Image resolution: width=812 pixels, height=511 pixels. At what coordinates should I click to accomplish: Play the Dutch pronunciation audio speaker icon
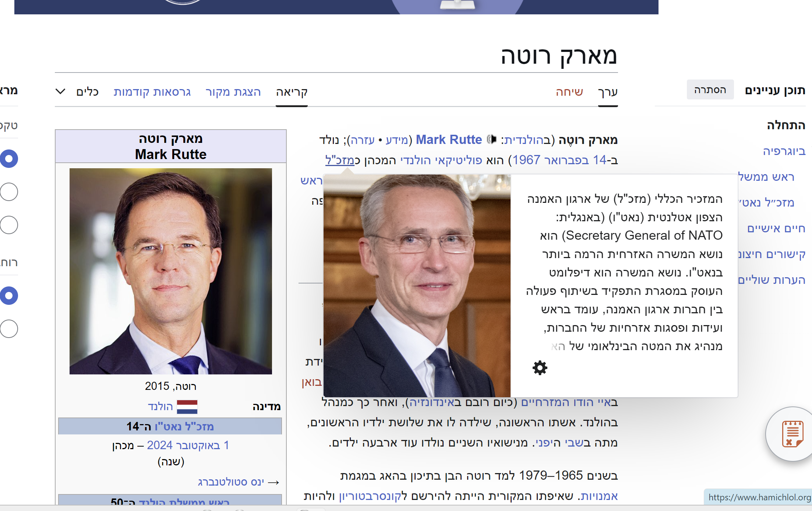[x=492, y=139]
